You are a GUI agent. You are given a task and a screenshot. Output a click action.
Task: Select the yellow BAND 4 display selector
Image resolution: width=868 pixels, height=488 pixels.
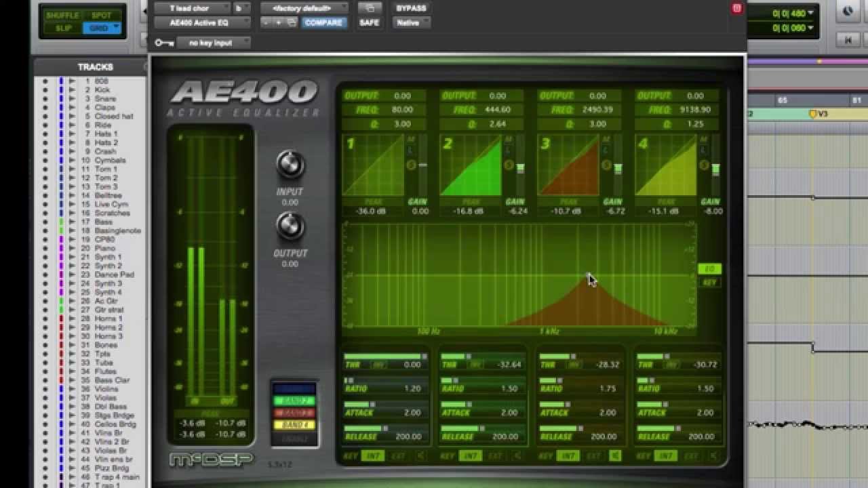click(294, 425)
